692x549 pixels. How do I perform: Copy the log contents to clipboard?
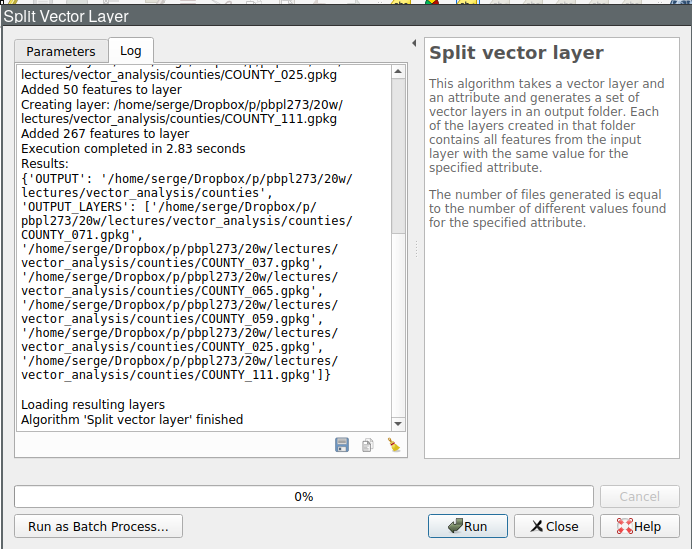pyautogui.click(x=368, y=445)
